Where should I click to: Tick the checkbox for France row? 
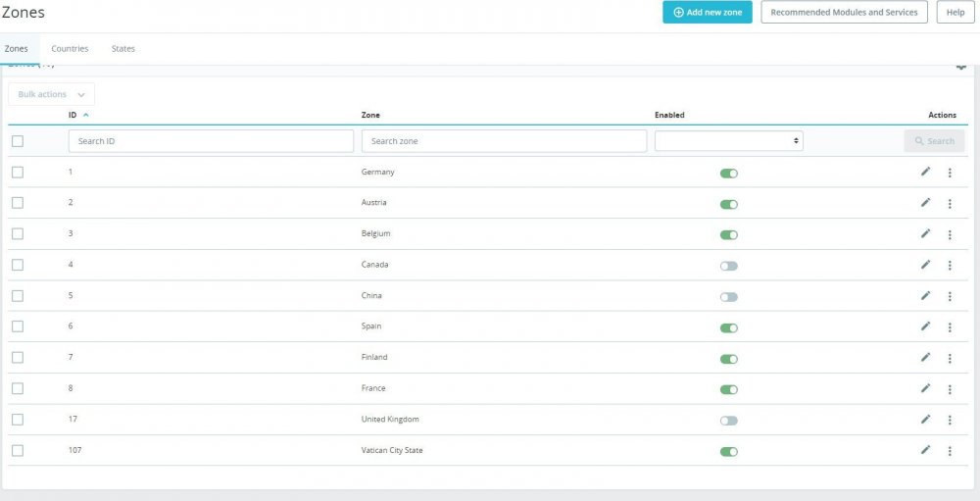18,388
